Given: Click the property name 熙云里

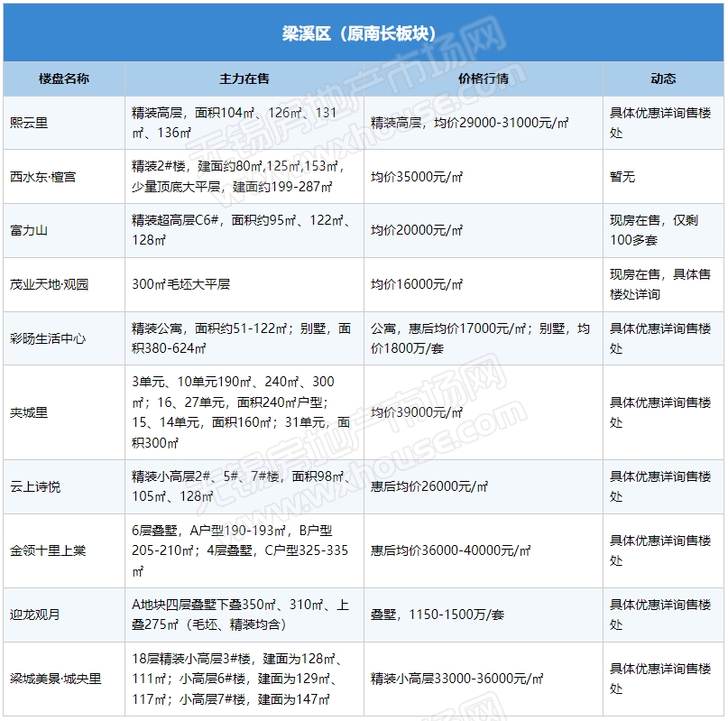Looking at the screenshot, I should point(29,123).
